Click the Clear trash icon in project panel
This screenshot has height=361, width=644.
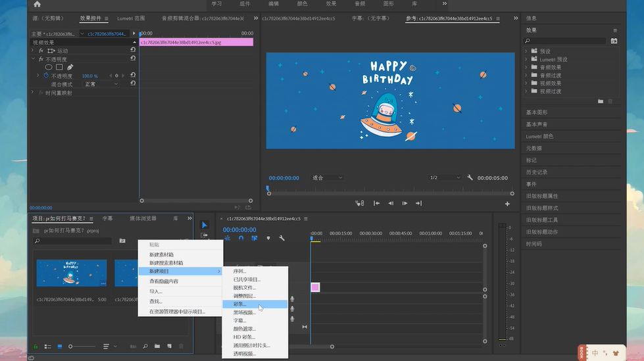click(x=181, y=347)
